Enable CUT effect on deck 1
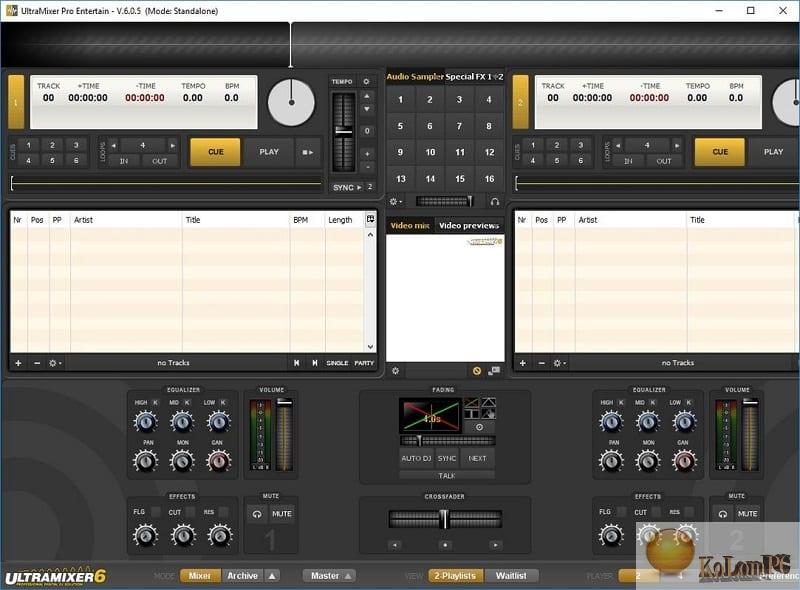This screenshot has height=590, width=800. coord(190,512)
